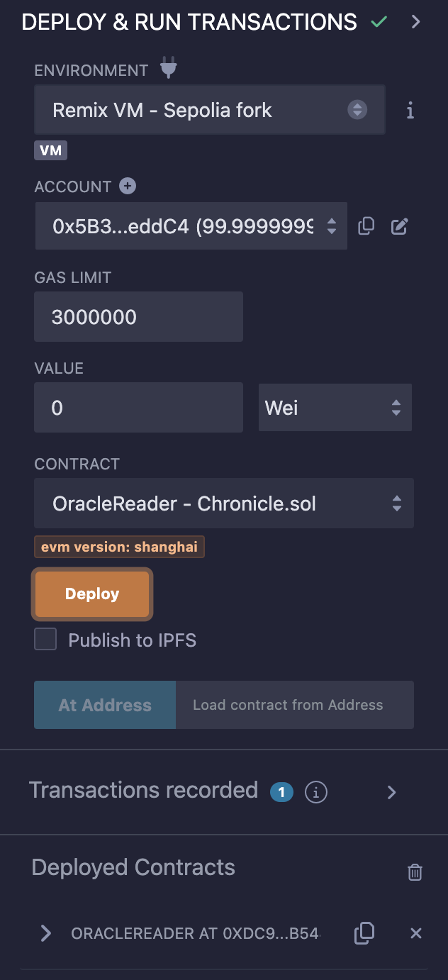Click the At Address button
The height and width of the screenshot is (980, 448).
[x=104, y=705]
